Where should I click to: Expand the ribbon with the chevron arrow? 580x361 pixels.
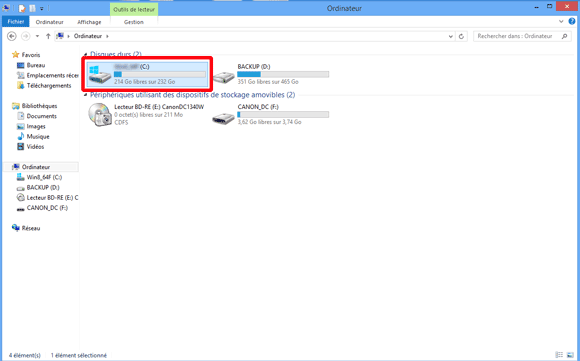click(561, 22)
